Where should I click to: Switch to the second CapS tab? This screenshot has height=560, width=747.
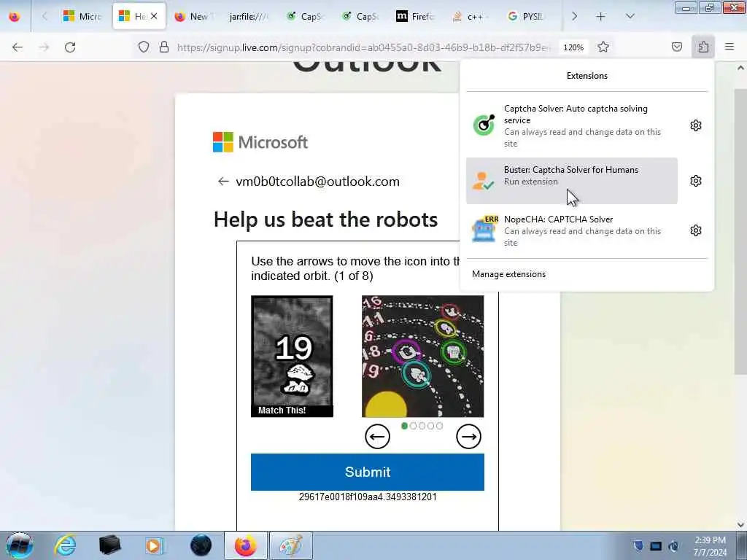360,16
